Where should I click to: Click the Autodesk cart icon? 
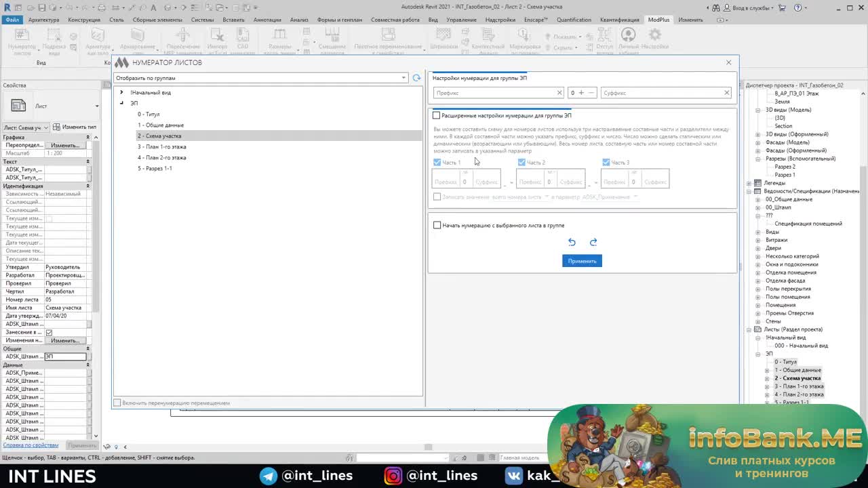click(x=782, y=7)
